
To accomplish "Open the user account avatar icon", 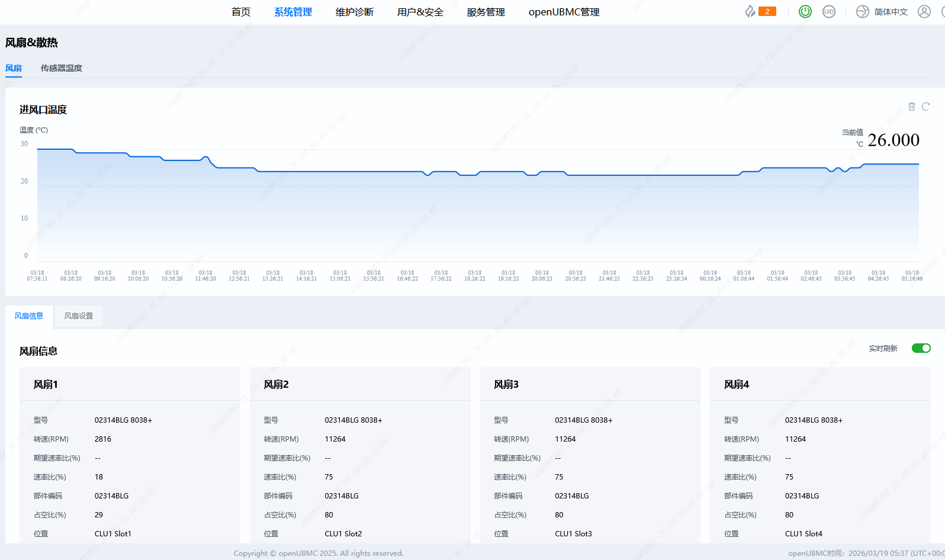I will [924, 11].
